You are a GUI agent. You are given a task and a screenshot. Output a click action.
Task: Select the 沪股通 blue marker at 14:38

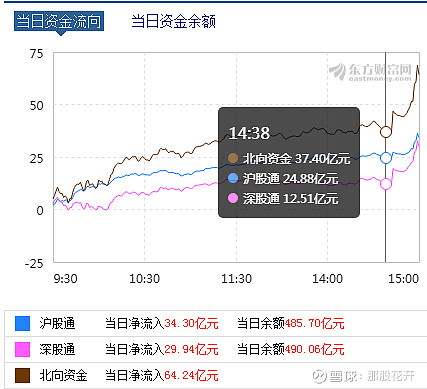click(386, 158)
